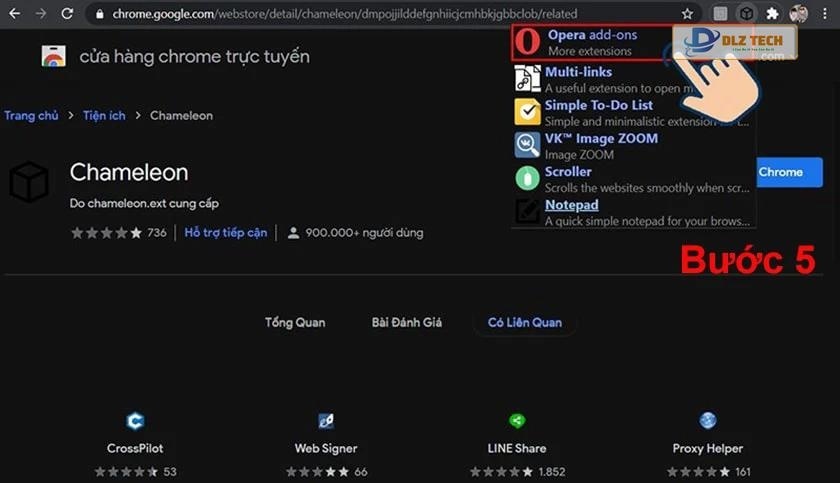Open the LINE Share related extension

[517, 448]
